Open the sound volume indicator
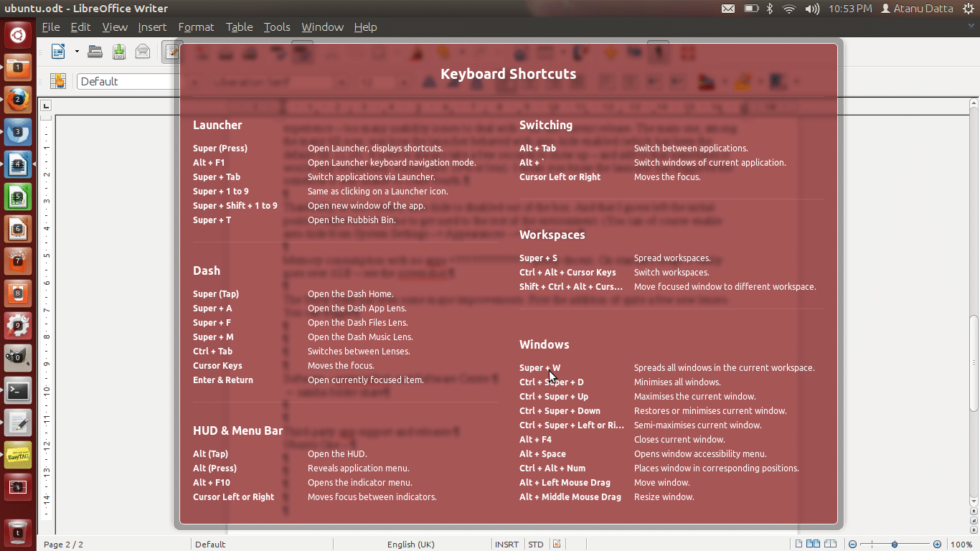This screenshot has width=980, height=551. 812,9
